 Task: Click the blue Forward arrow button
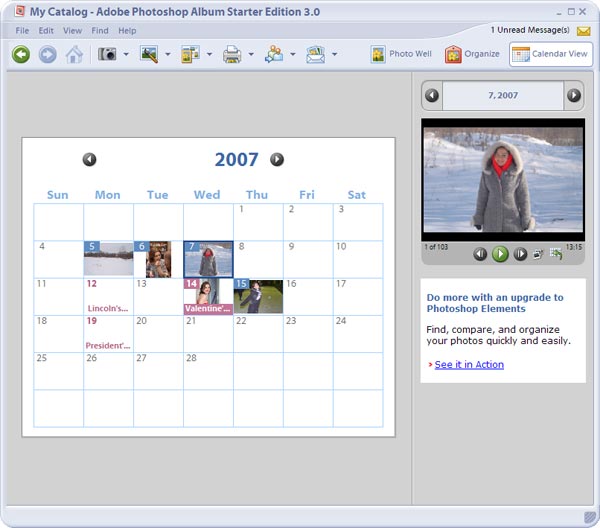(47, 54)
